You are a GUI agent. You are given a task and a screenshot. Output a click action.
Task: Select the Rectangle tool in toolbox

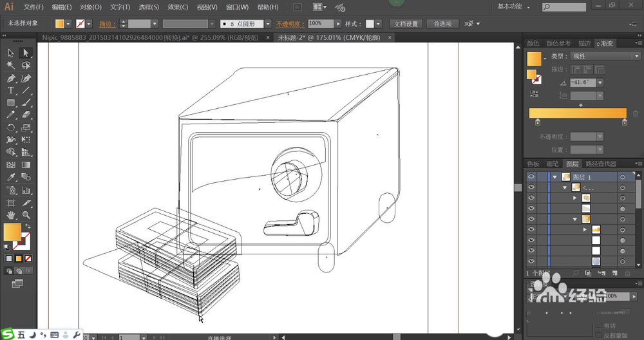click(x=11, y=103)
